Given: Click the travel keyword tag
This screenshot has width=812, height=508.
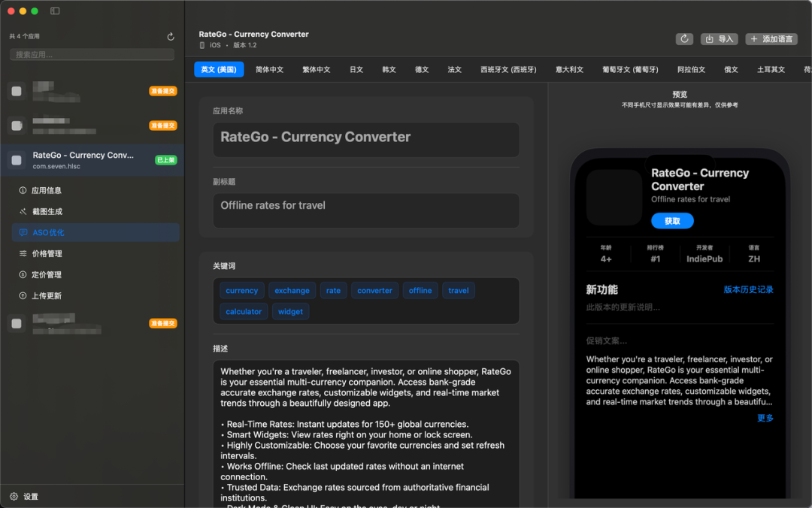Looking at the screenshot, I should 459,291.
